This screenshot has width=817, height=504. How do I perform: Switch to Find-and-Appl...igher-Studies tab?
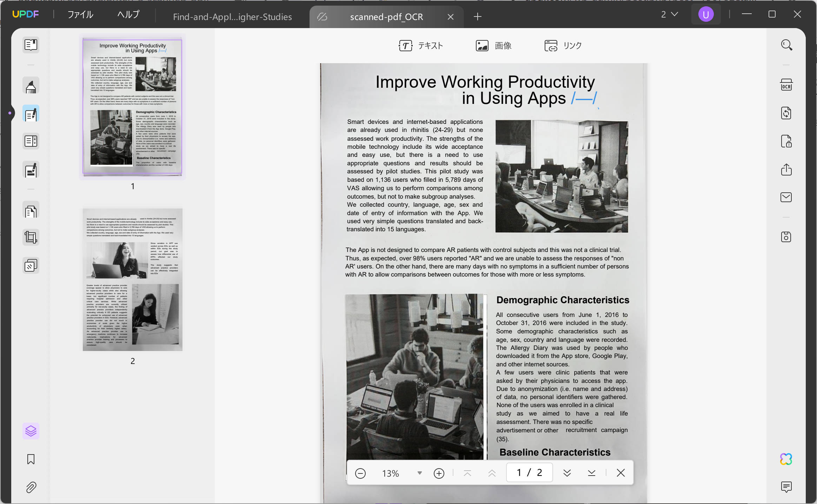232,17
